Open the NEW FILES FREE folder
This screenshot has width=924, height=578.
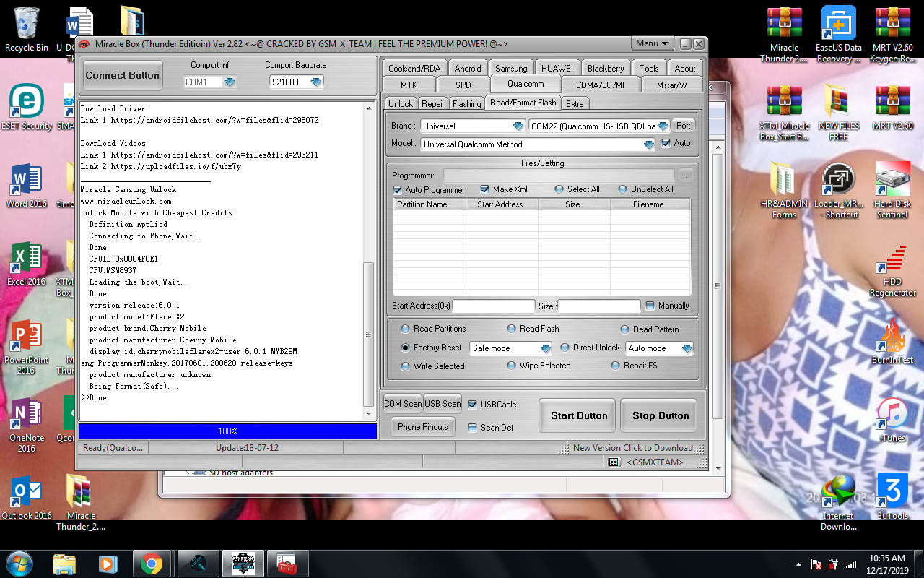839,112
